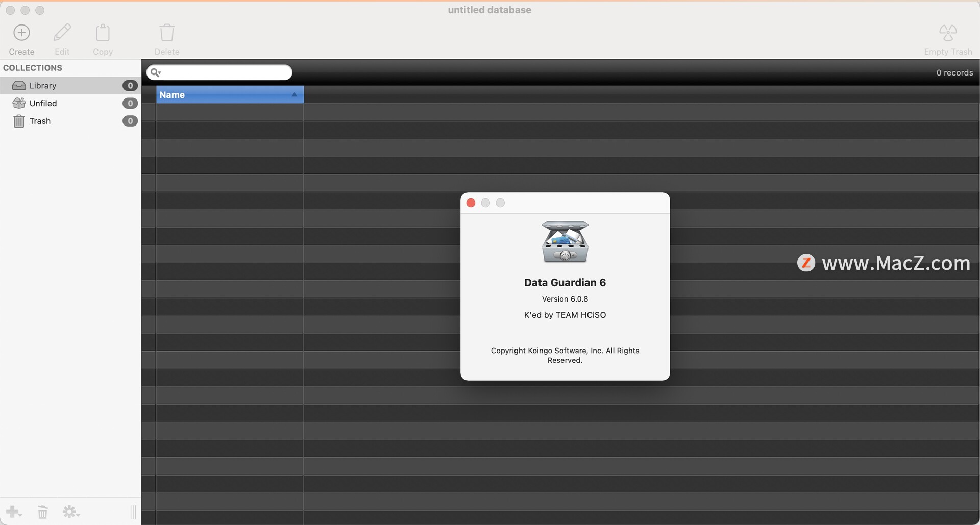
Task: Click the "0 records" counter text
Action: [x=954, y=72]
